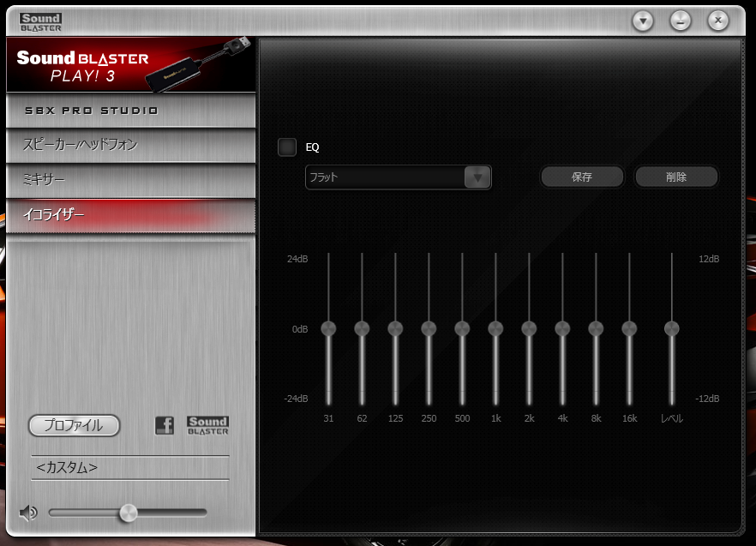Image resolution: width=756 pixels, height=546 pixels.
Task: Click the 250 Hz band slider knob
Action: coord(429,328)
